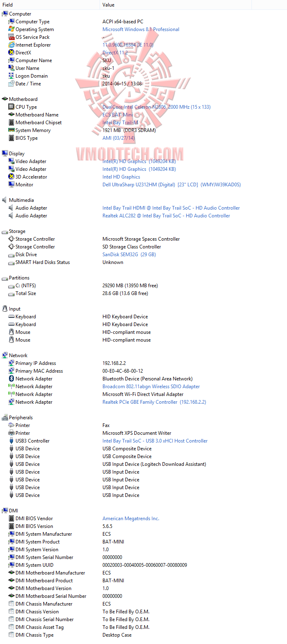Select the Motherboard Chipset row
The image size is (287, 644).
pos(143,123)
